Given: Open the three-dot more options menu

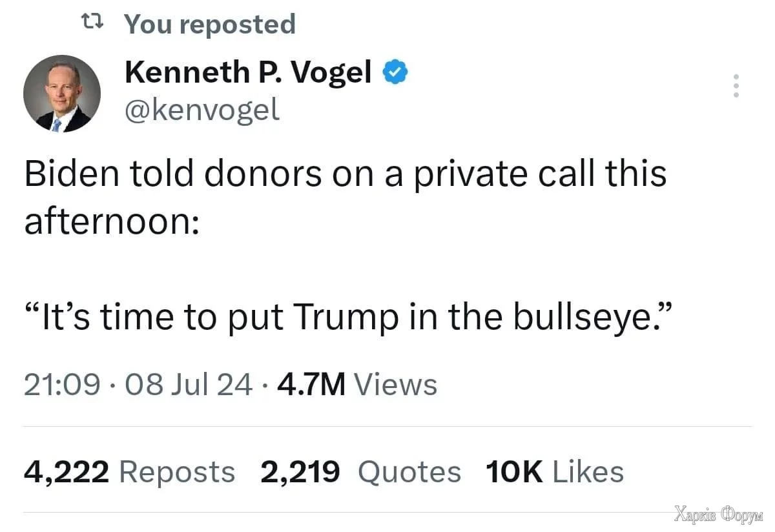Looking at the screenshot, I should click(736, 86).
